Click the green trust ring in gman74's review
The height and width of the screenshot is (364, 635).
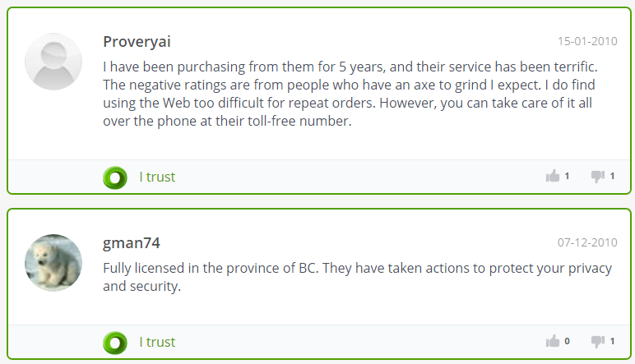[x=115, y=343]
